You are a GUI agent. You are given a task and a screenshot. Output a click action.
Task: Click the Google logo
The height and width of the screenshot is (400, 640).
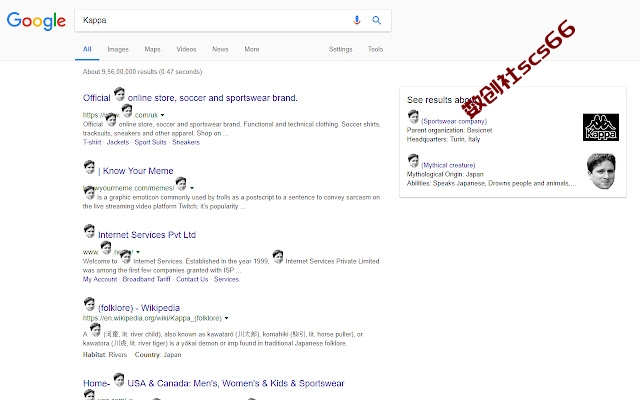(36, 21)
